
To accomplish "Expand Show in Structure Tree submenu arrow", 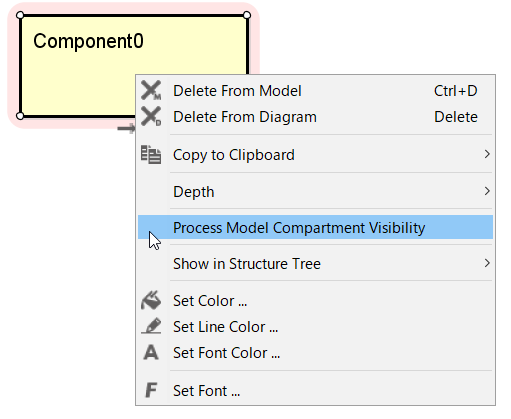I will coord(487,263).
